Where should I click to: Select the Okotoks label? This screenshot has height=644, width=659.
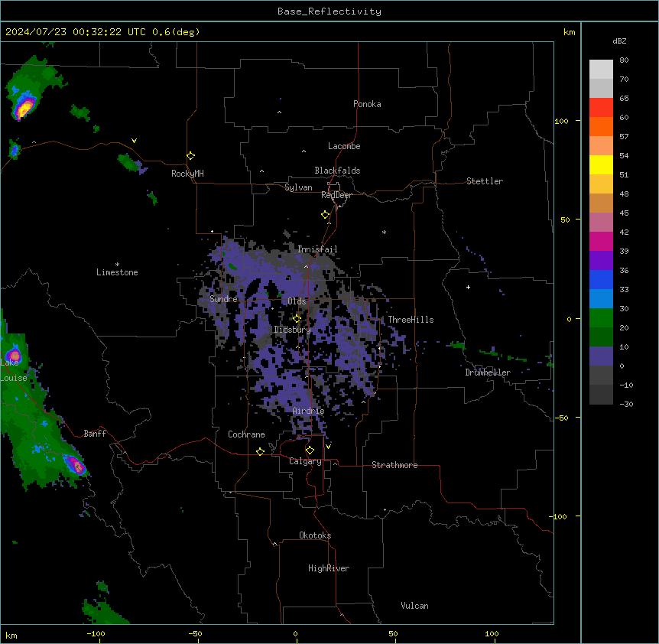click(315, 535)
